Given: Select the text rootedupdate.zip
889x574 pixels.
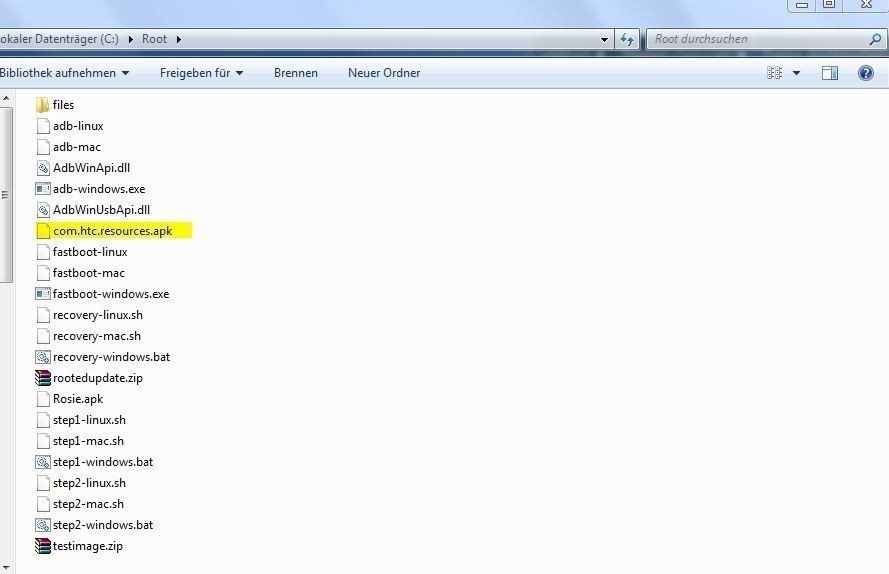Looking at the screenshot, I should (x=98, y=378).
